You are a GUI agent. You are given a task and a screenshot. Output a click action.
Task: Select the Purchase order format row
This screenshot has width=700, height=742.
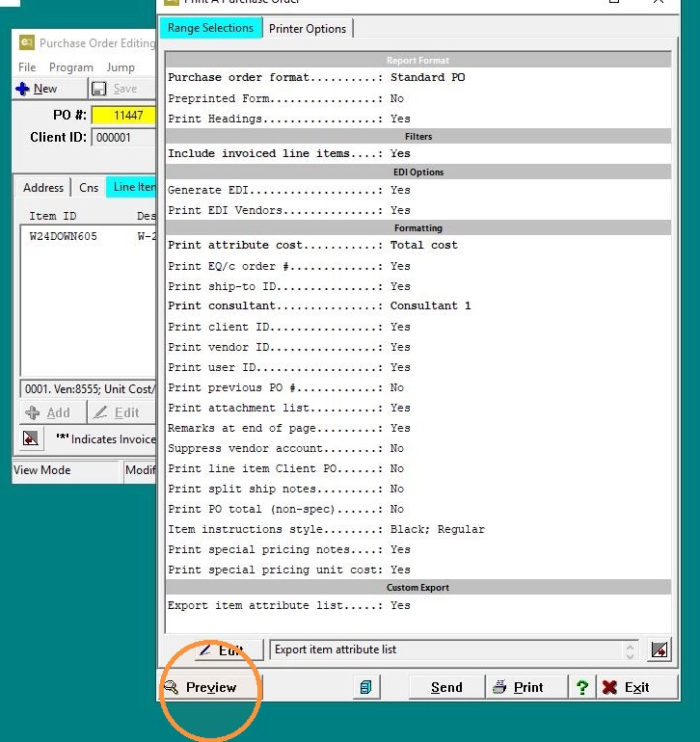pos(417,78)
